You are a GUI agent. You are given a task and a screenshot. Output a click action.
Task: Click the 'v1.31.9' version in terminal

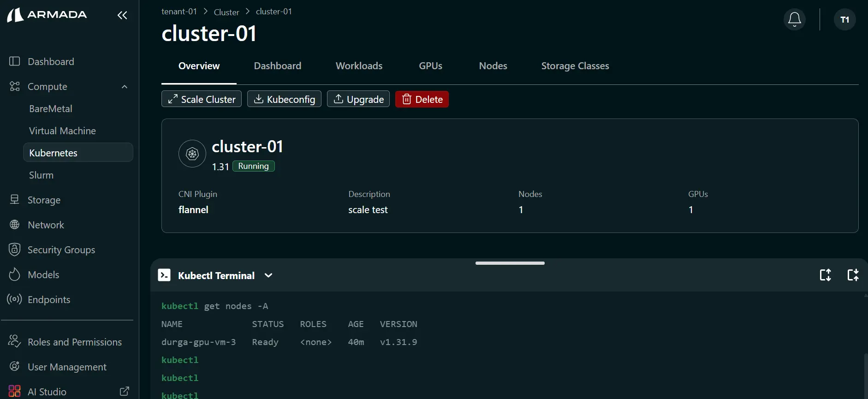pos(398,342)
